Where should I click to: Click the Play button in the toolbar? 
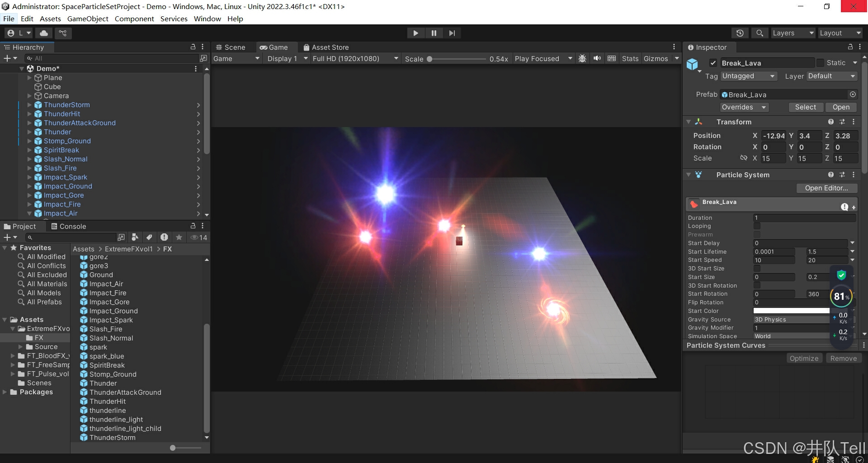(x=415, y=33)
